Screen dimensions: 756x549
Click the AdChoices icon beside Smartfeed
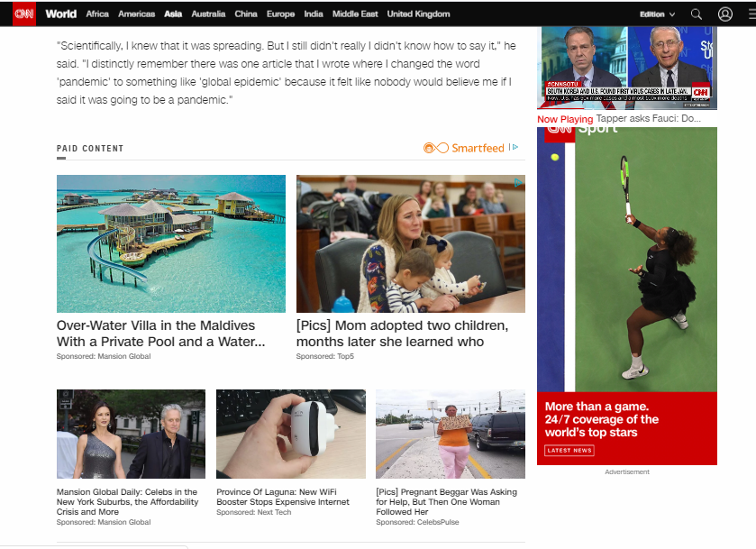pos(514,147)
